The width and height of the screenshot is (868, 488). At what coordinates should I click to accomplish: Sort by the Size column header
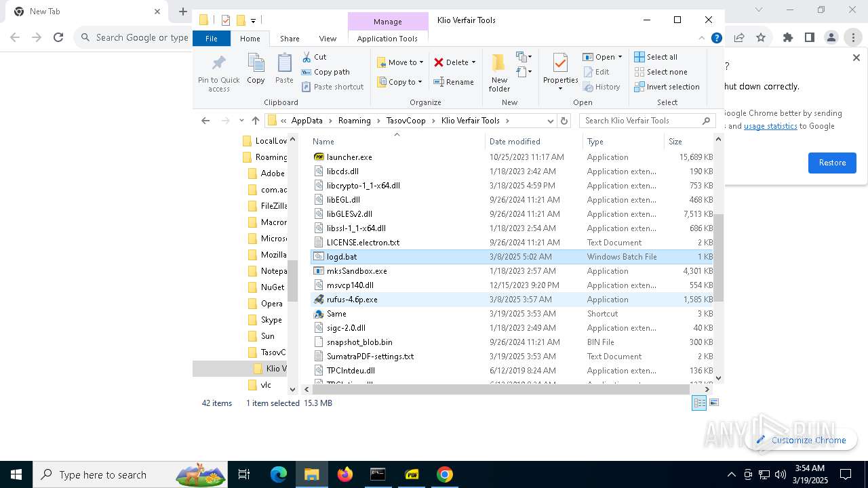(688, 141)
